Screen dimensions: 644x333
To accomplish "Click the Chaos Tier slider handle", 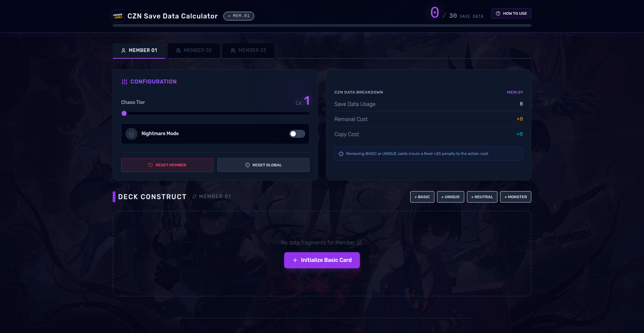I will coord(124,113).
